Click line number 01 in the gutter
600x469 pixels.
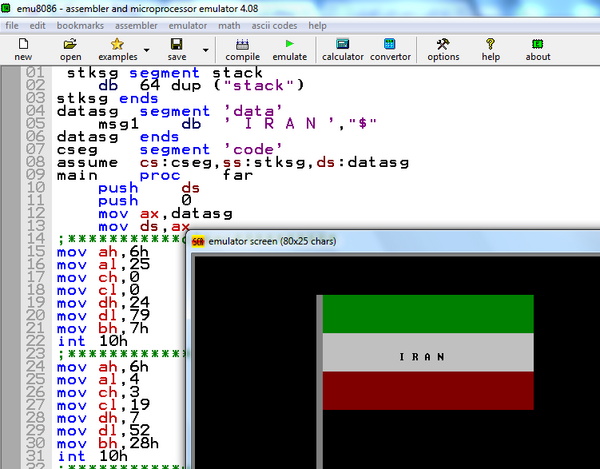[35, 72]
